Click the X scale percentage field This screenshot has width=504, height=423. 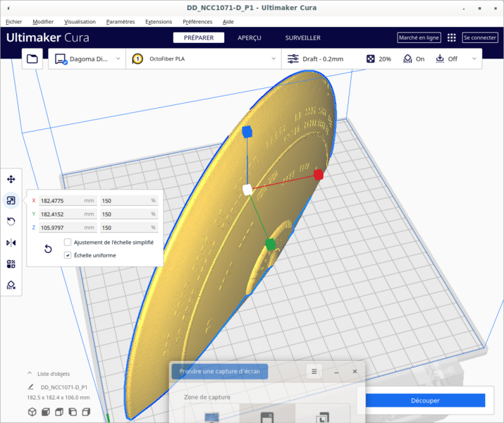(x=129, y=200)
